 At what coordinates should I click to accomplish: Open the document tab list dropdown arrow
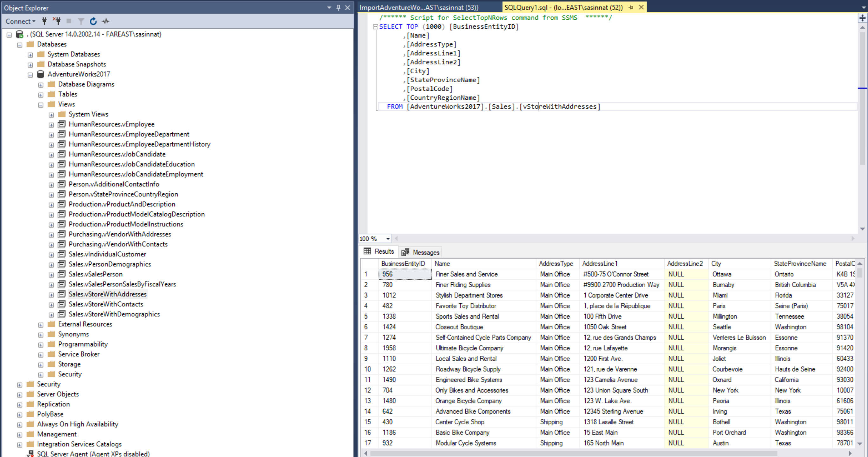click(x=864, y=7)
